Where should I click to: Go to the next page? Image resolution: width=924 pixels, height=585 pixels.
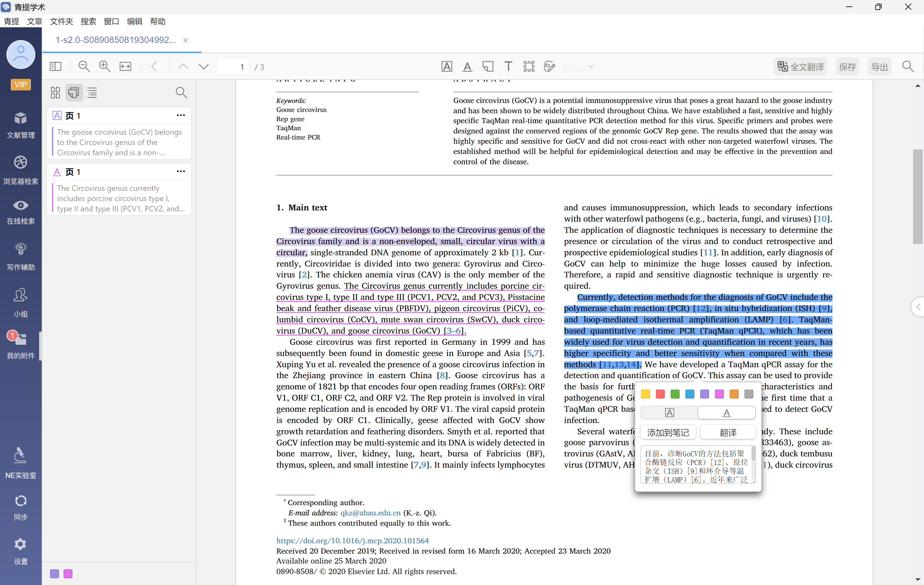[204, 66]
